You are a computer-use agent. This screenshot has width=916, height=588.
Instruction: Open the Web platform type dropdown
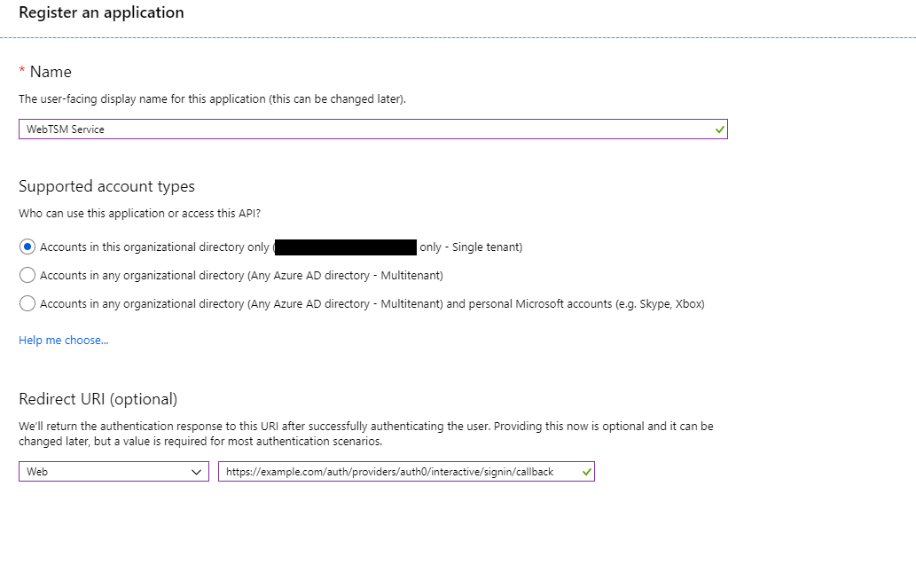[114, 472]
